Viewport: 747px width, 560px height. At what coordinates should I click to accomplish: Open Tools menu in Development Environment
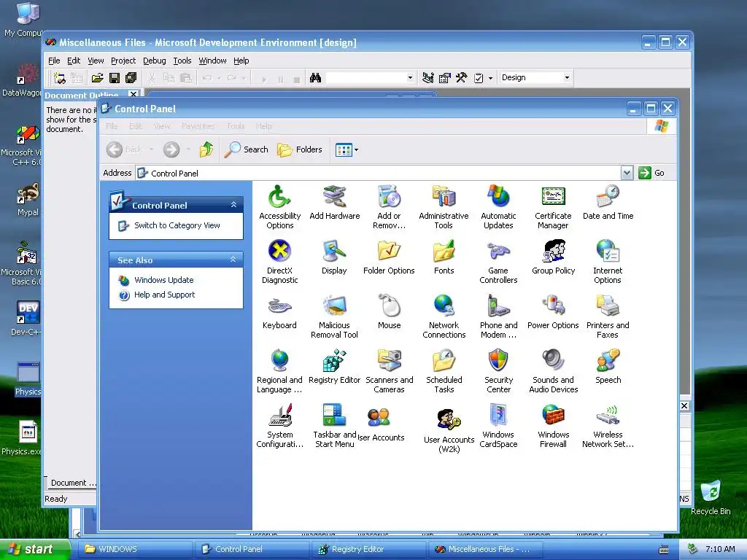182,61
